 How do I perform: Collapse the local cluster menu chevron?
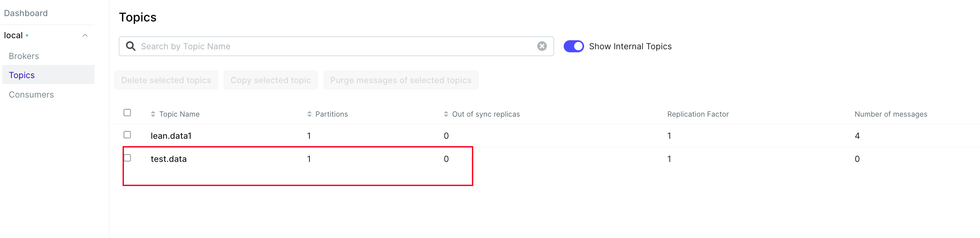(x=85, y=36)
